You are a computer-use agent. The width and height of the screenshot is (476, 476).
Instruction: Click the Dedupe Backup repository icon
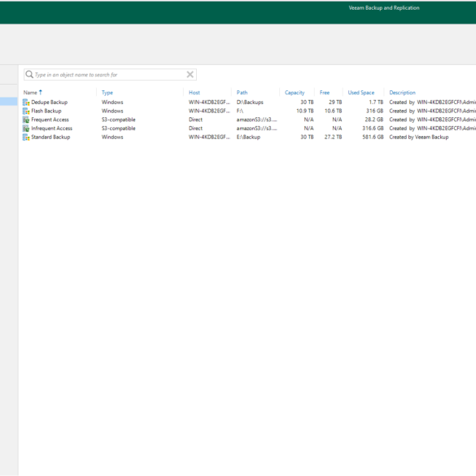26,103
